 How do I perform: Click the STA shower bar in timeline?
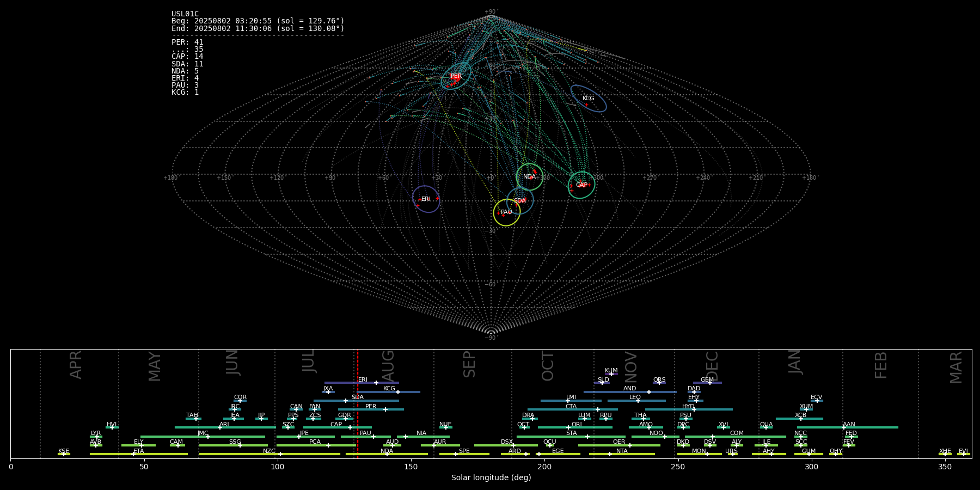[571, 436]
